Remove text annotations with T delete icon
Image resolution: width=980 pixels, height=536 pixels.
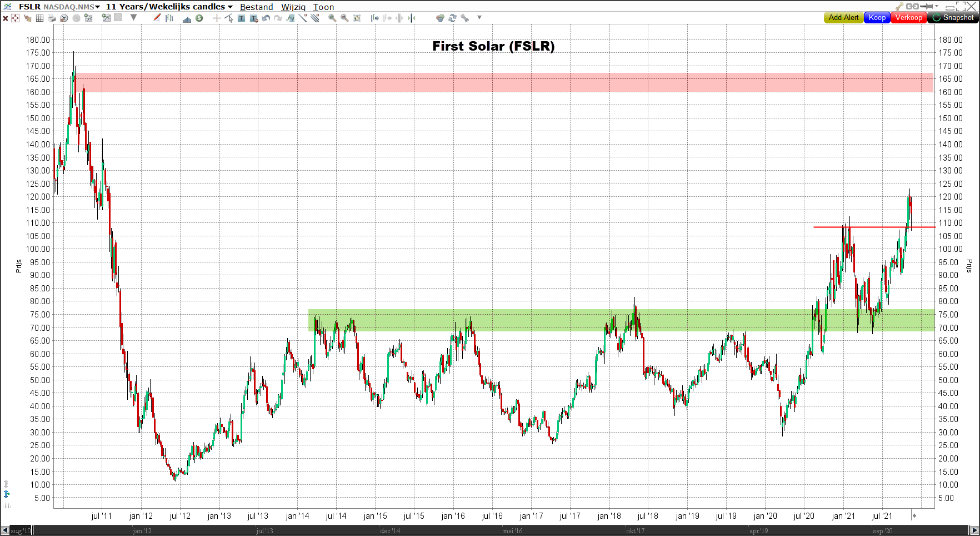click(x=254, y=18)
